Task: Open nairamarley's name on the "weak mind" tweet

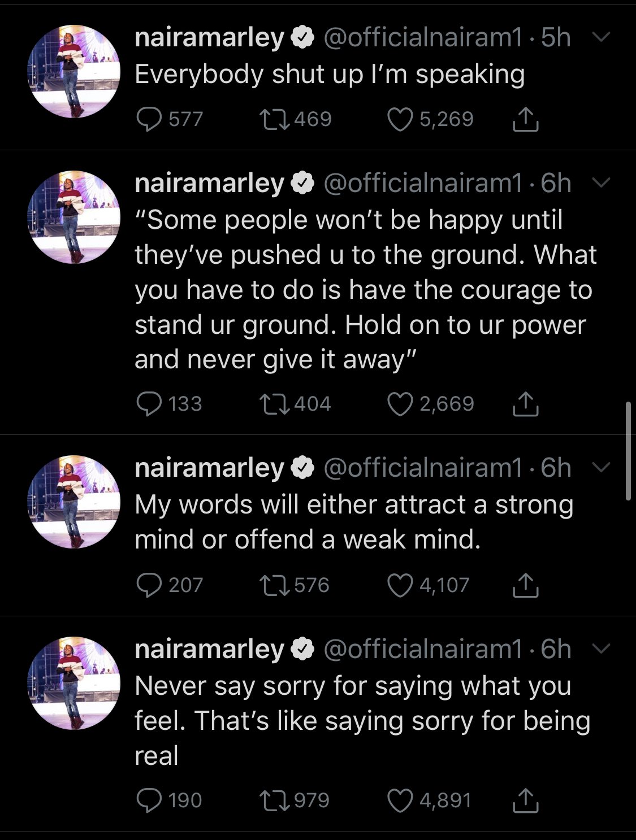Action: click(209, 468)
